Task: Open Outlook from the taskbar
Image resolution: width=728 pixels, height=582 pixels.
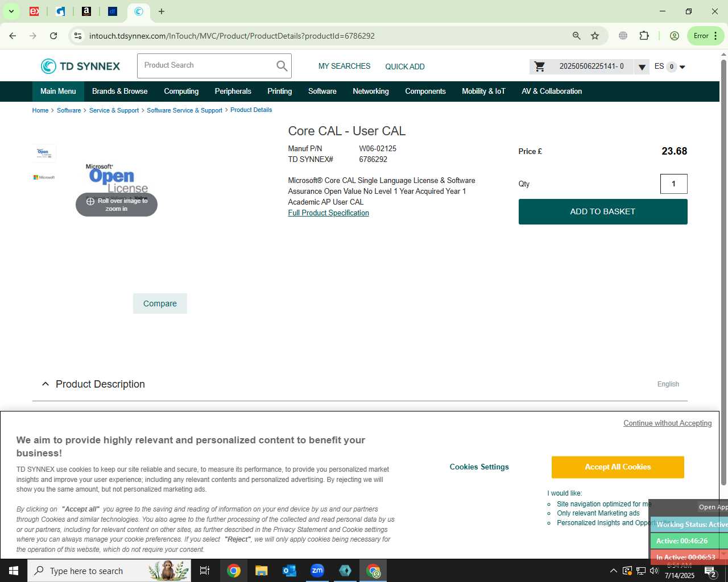Action: coord(289,571)
